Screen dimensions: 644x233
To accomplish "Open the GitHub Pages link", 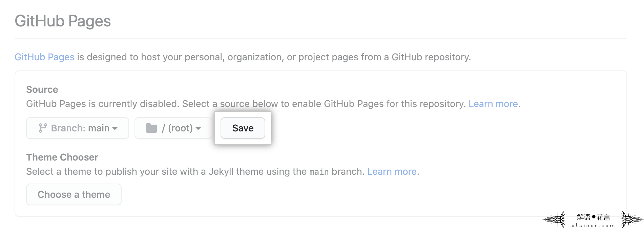I will [44, 57].
